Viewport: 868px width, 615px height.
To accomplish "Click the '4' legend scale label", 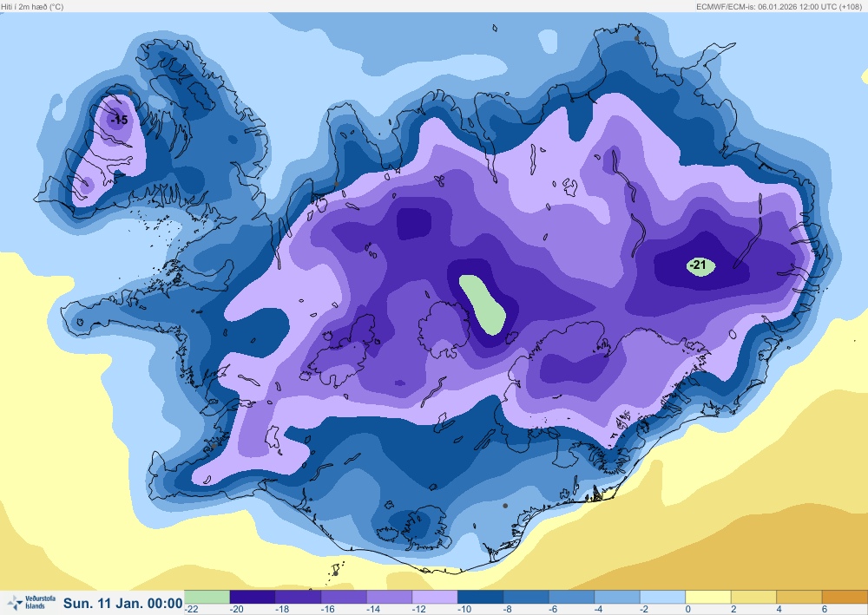I will (779, 610).
